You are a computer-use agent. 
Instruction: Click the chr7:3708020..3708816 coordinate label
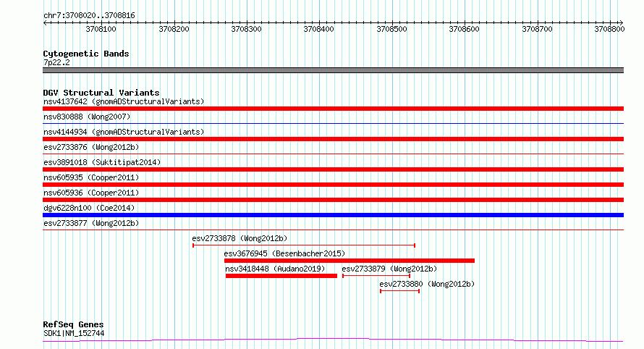click(89, 15)
